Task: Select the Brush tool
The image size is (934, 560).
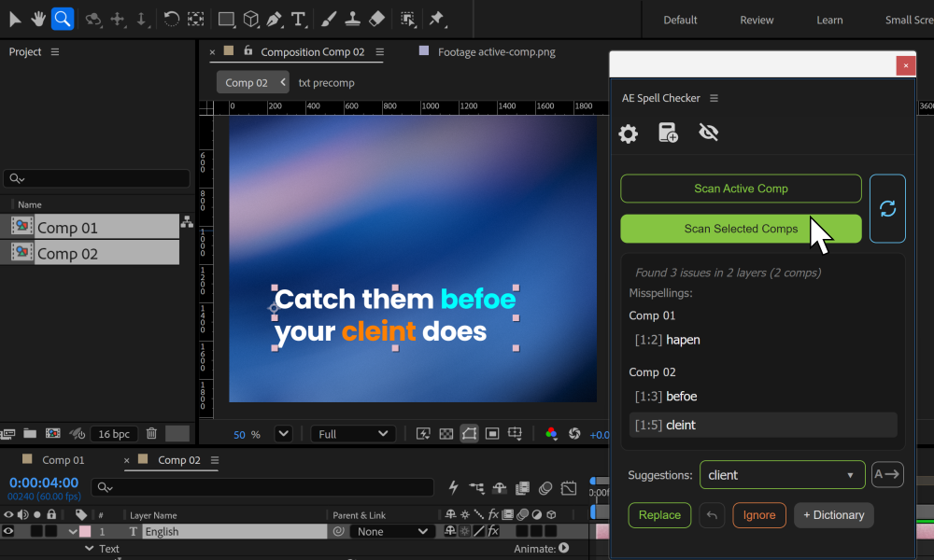Action: click(328, 19)
